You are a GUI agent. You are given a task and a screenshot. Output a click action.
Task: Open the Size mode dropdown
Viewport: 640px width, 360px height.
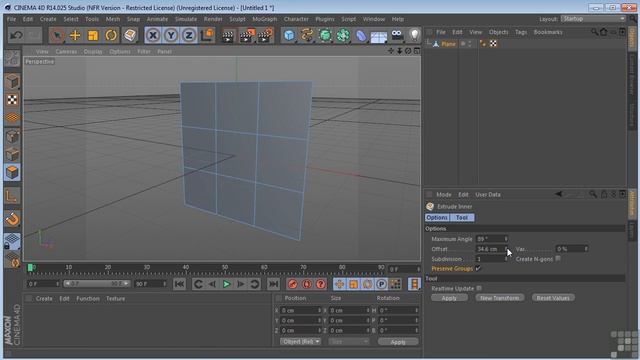pyautogui.click(x=349, y=342)
